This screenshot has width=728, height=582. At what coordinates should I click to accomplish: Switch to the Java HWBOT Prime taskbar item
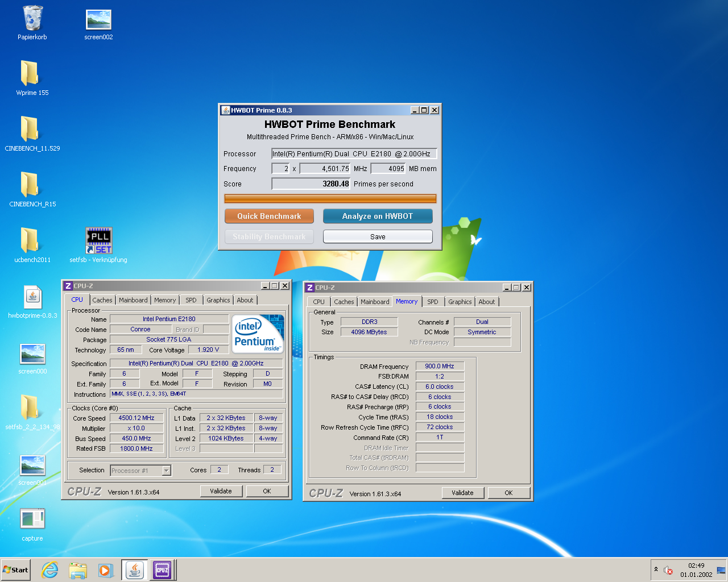point(135,570)
